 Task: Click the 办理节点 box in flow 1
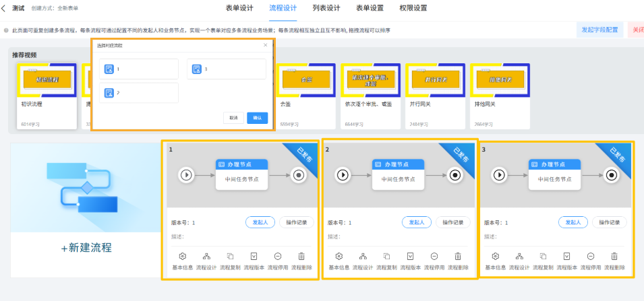(241, 174)
